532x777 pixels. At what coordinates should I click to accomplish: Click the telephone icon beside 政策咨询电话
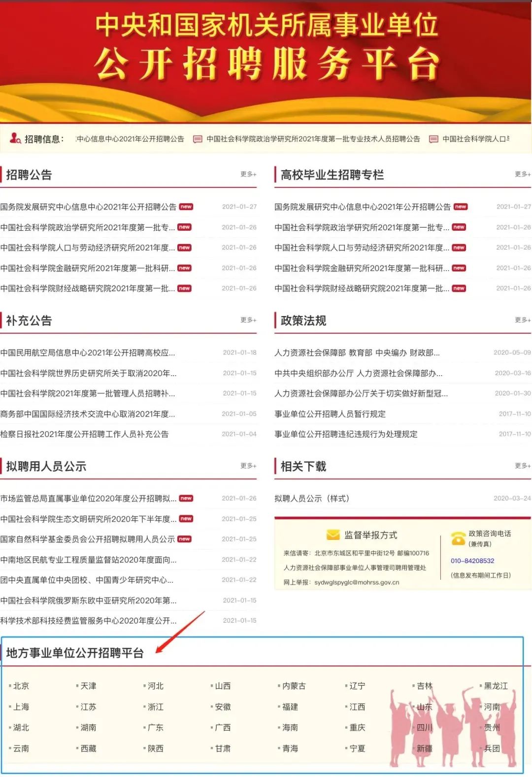point(458,538)
